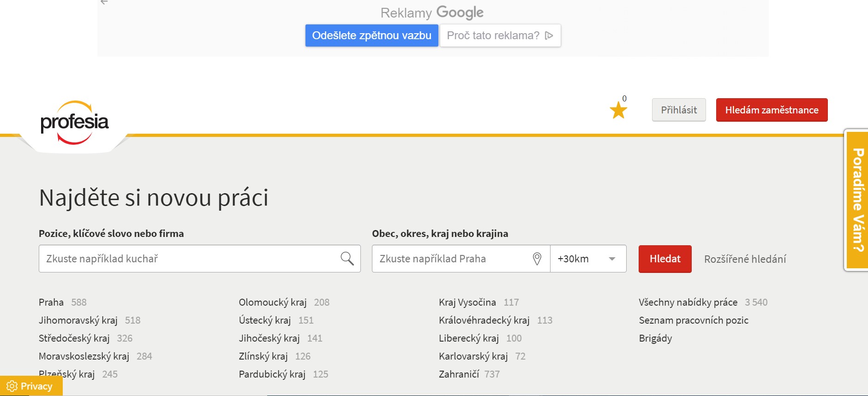
Task: Click the favorites count 0 badge
Action: [x=624, y=98]
